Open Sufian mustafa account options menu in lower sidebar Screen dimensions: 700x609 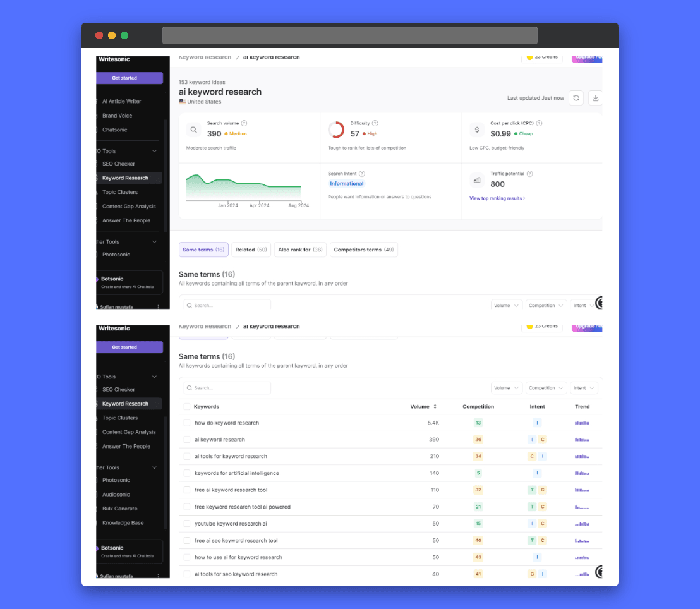tap(158, 576)
